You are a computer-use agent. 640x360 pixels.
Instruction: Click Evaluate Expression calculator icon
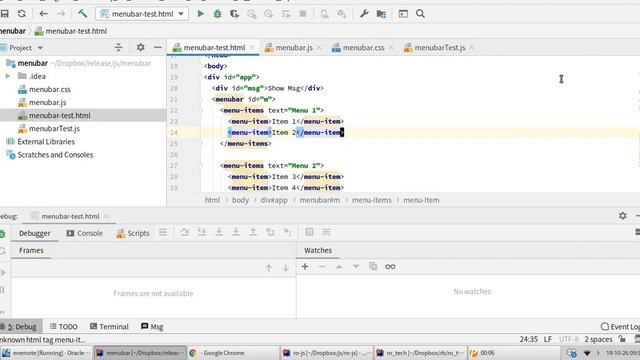coord(309,232)
